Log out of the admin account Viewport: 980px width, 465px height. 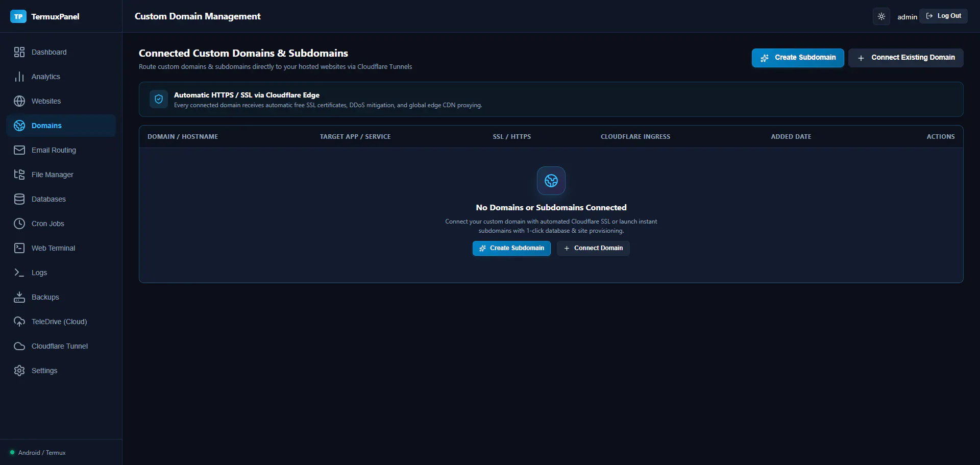(944, 16)
